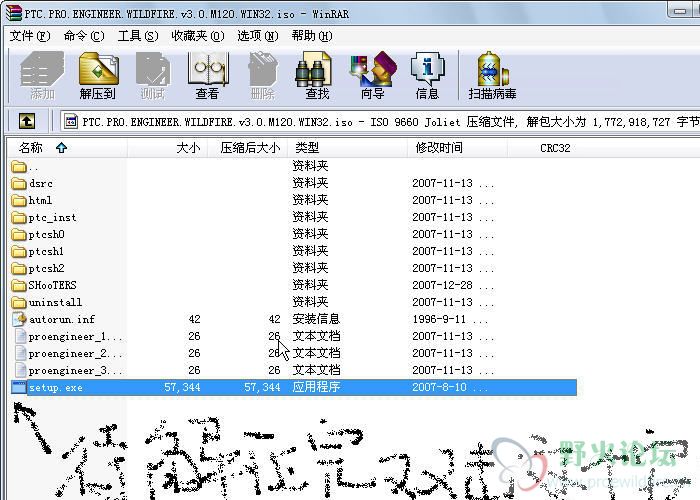Click size 42 in the 大小 column
The height and width of the screenshot is (500, 700).
pyautogui.click(x=194, y=319)
